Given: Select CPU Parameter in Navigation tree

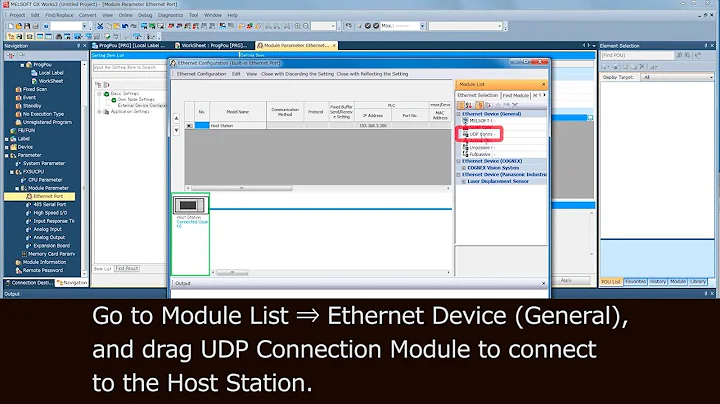Looking at the screenshot, I should pos(45,180).
